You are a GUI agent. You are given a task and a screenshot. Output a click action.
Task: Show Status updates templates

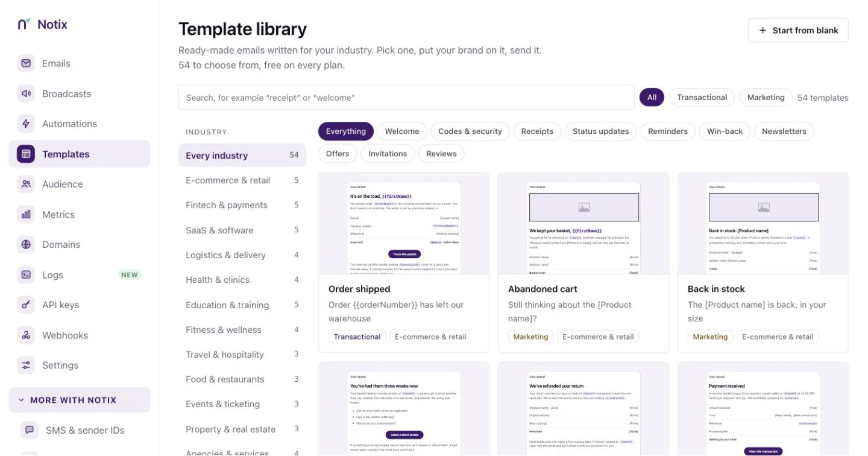600,131
